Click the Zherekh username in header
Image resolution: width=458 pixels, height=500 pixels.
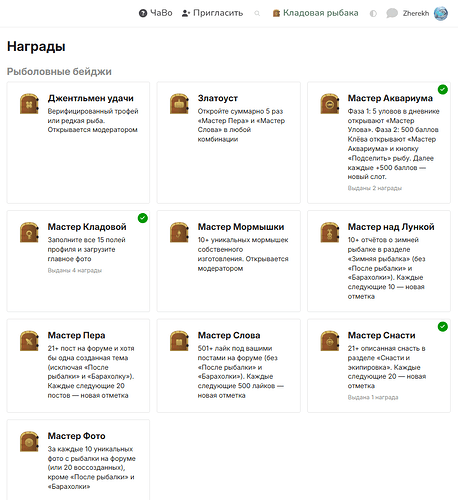pyautogui.click(x=416, y=13)
